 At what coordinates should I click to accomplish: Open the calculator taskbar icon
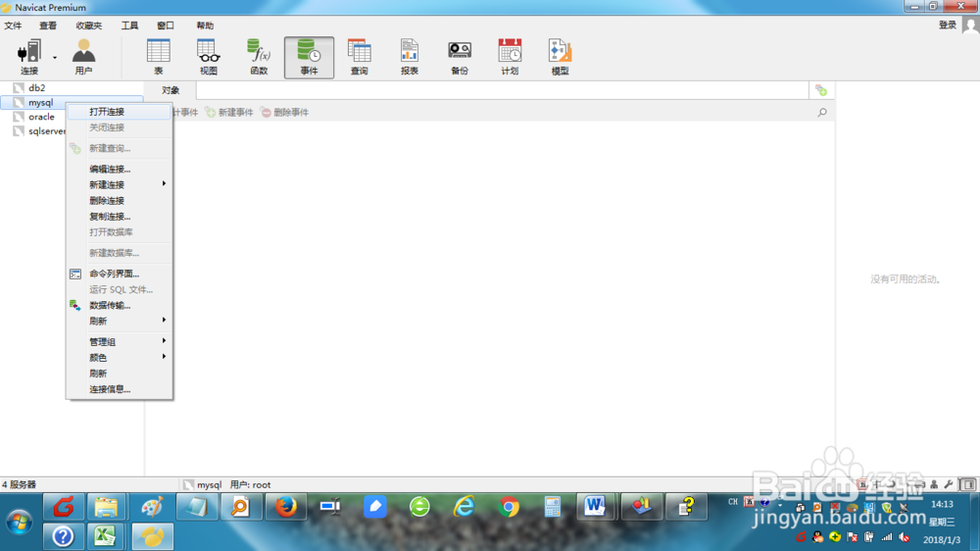pyautogui.click(x=553, y=507)
